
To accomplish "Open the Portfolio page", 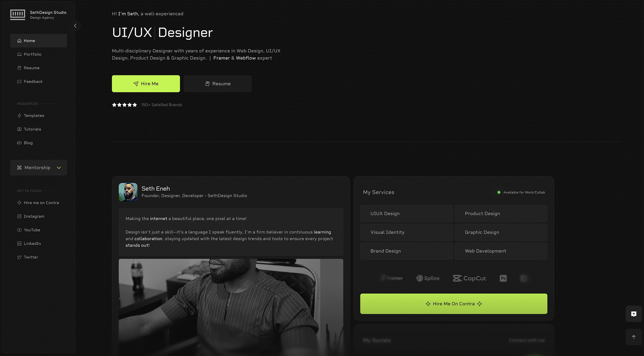I will [38, 54].
